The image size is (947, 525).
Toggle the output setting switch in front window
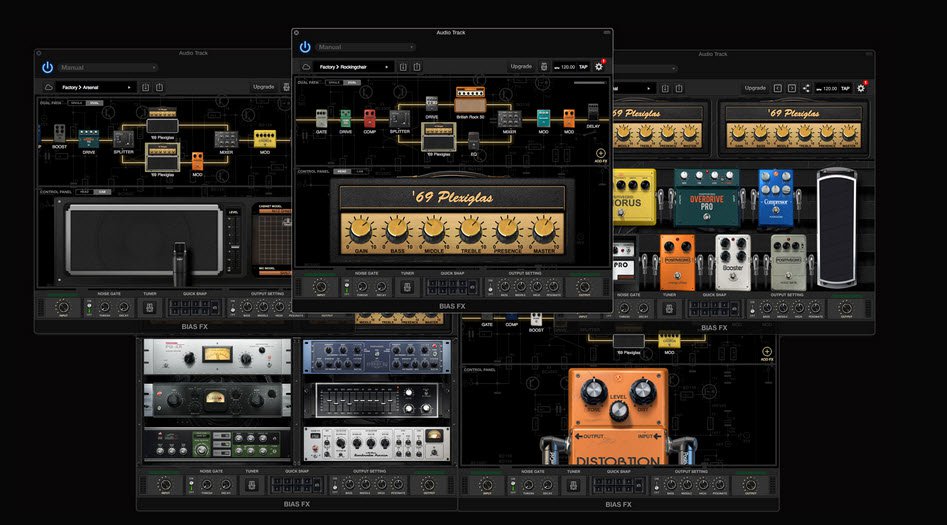click(490, 288)
